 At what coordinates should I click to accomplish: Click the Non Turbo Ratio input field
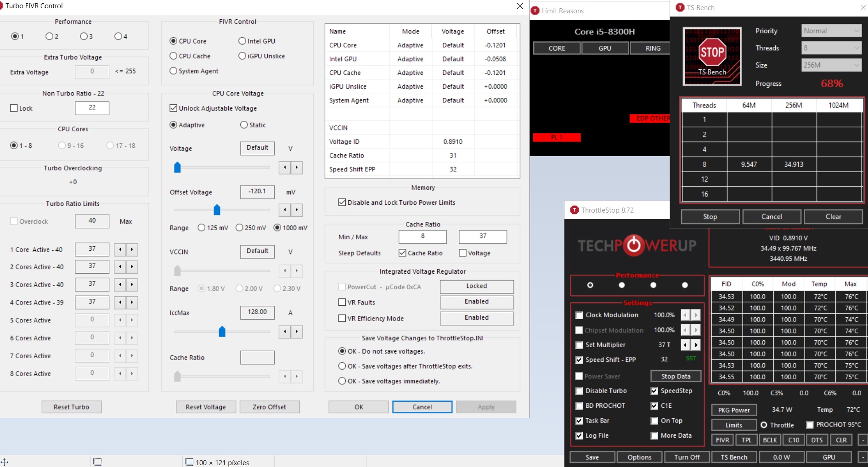(x=92, y=108)
